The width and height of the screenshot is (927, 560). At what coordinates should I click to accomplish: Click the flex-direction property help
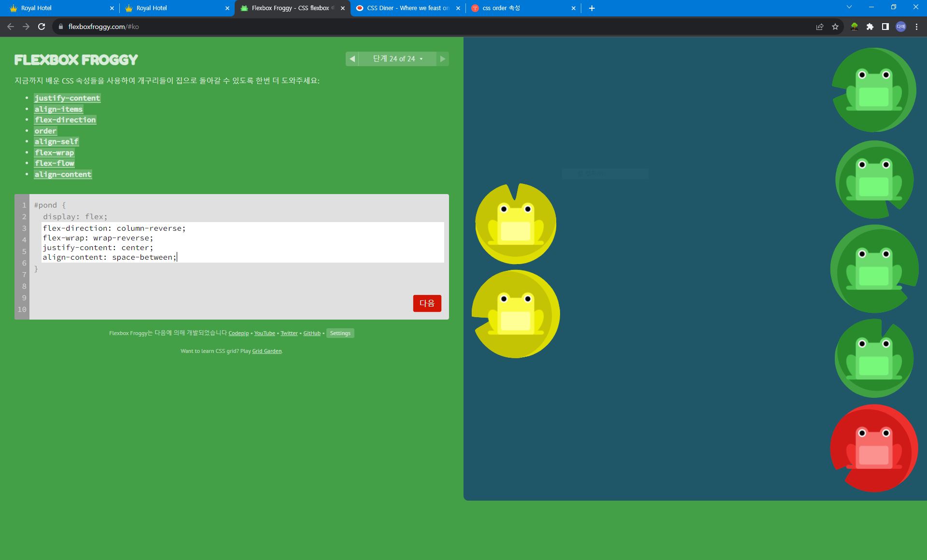[65, 120]
